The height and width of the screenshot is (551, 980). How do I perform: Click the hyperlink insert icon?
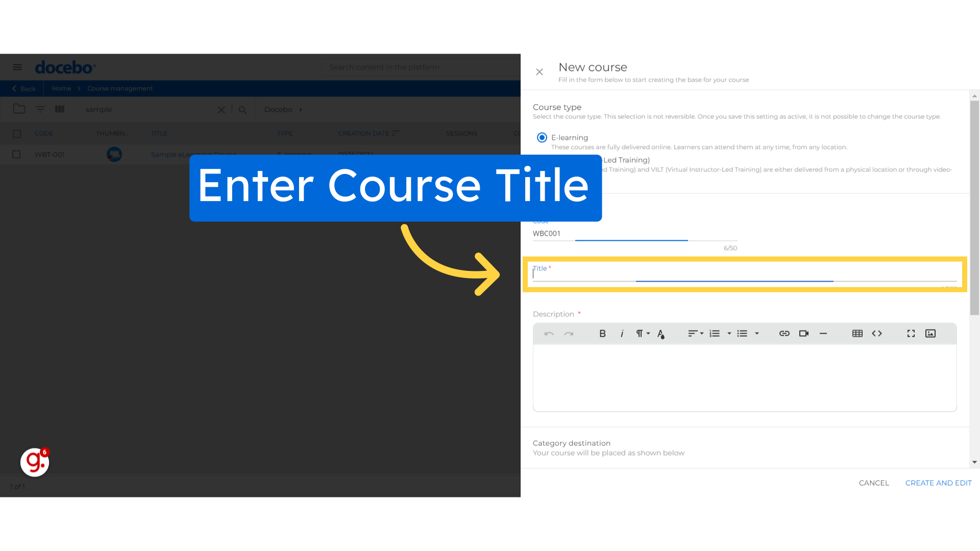(x=784, y=334)
